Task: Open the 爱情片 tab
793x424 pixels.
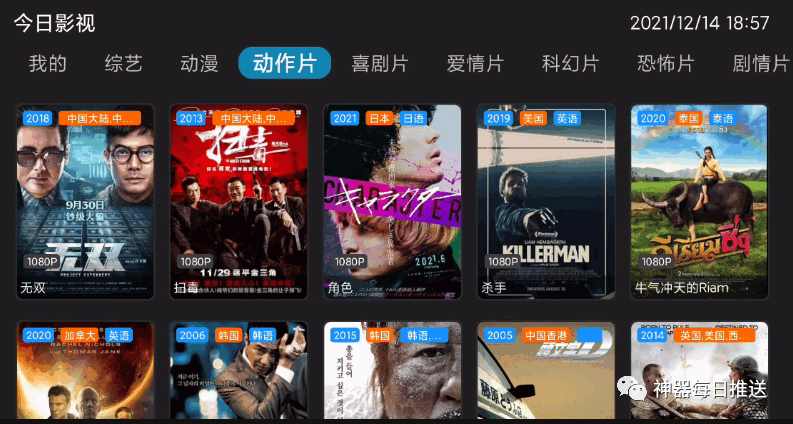Action: [475, 64]
